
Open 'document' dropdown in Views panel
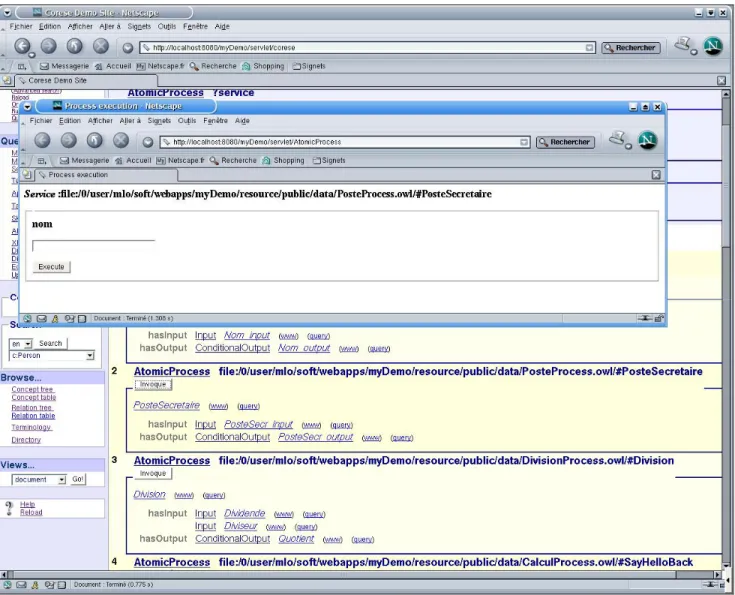point(62,480)
